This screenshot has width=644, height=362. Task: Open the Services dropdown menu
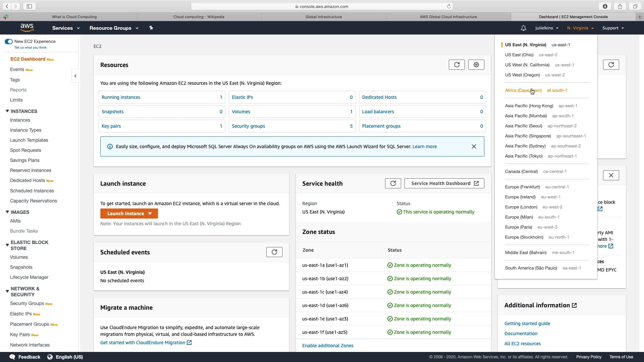[66, 28]
